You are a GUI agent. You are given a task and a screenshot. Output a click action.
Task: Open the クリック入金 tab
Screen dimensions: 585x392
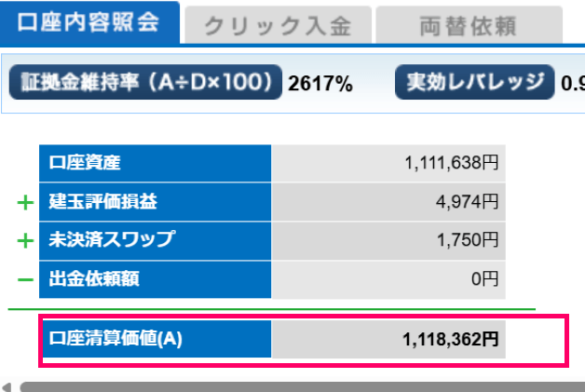[x=277, y=27]
